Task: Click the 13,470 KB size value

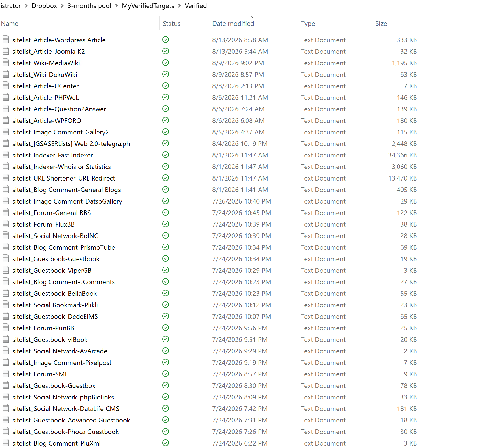Action: tap(403, 178)
